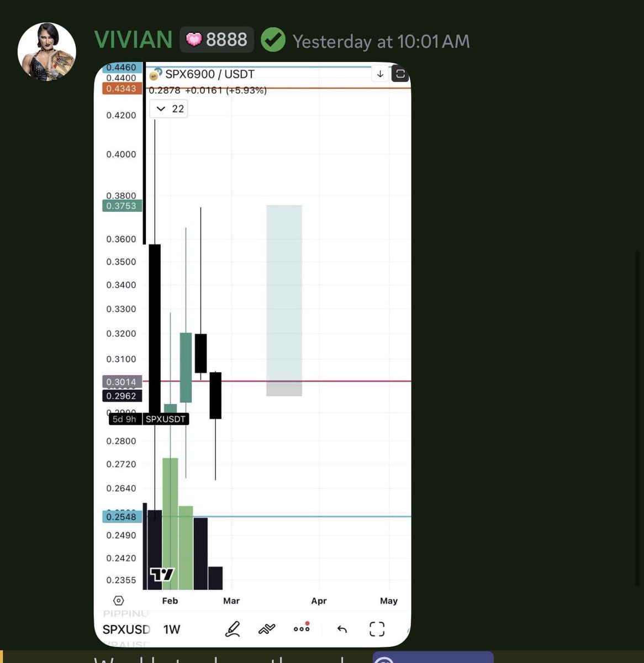Click the TradingView logo on chart
Viewport: 644px width, 663px height.
[x=162, y=575]
